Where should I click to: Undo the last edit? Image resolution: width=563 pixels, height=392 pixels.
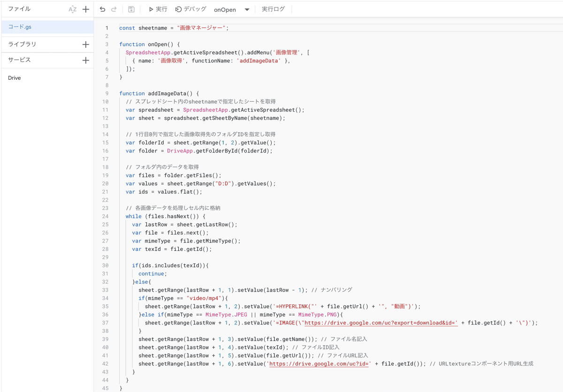(103, 9)
